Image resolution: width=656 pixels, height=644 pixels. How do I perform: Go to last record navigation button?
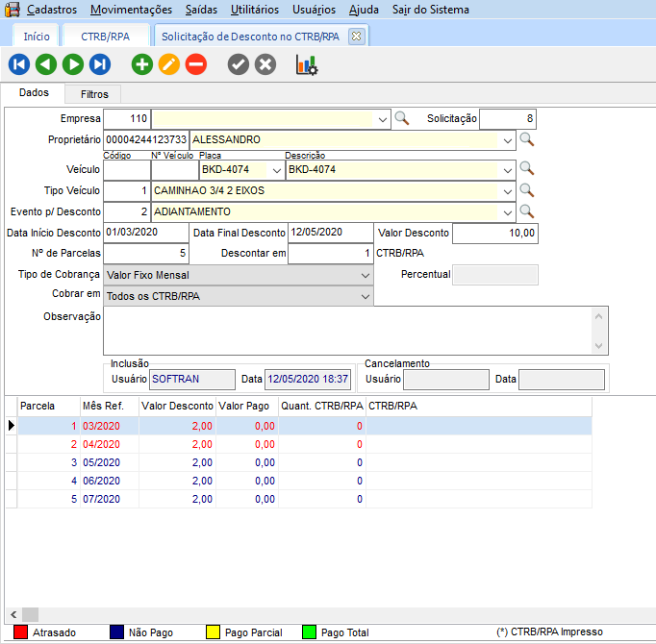click(x=100, y=64)
